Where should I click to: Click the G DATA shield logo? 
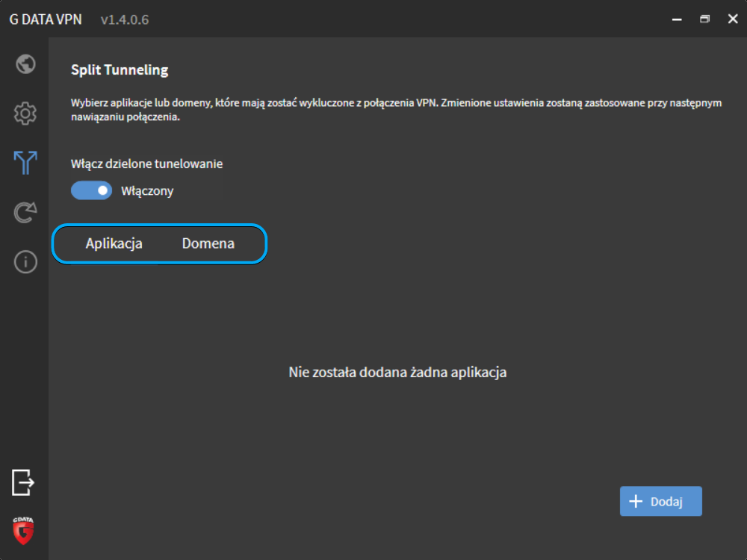[x=23, y=529]
